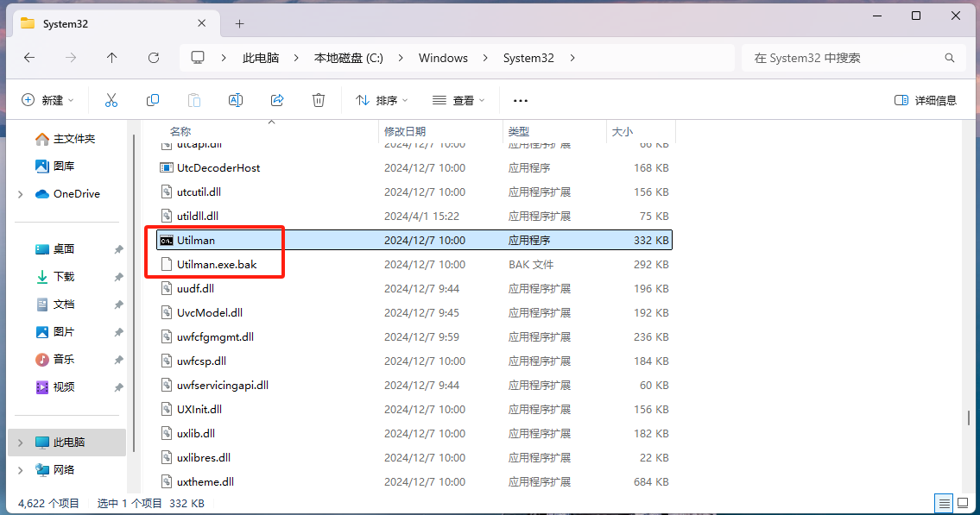Open 视频 in the sidebar
Viewport: 980px width, 515px height.
[55, 387]
